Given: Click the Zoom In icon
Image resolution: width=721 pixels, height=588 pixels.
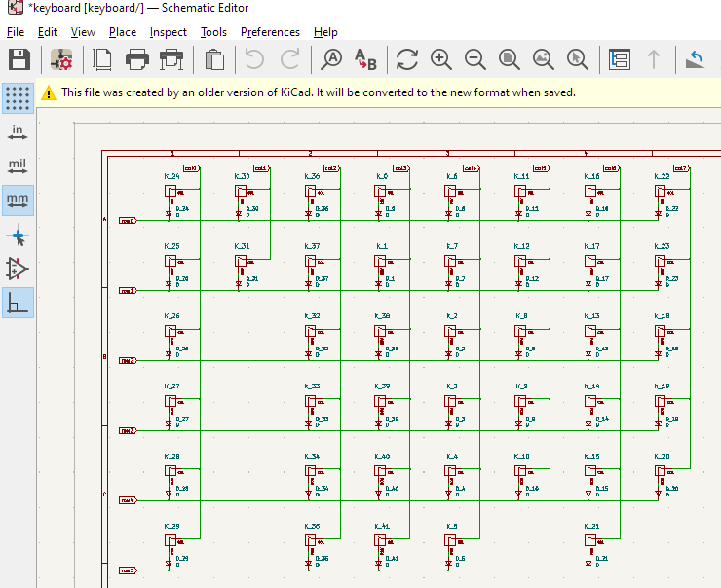Looking at the screenshot, I should pyautogui.click(x=441, y=59).
